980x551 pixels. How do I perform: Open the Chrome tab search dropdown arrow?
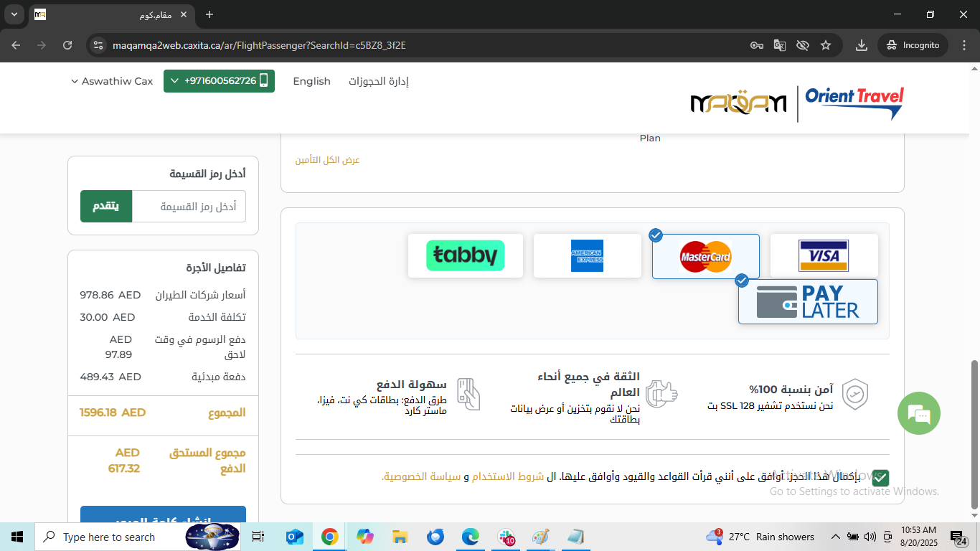[14, 14]
